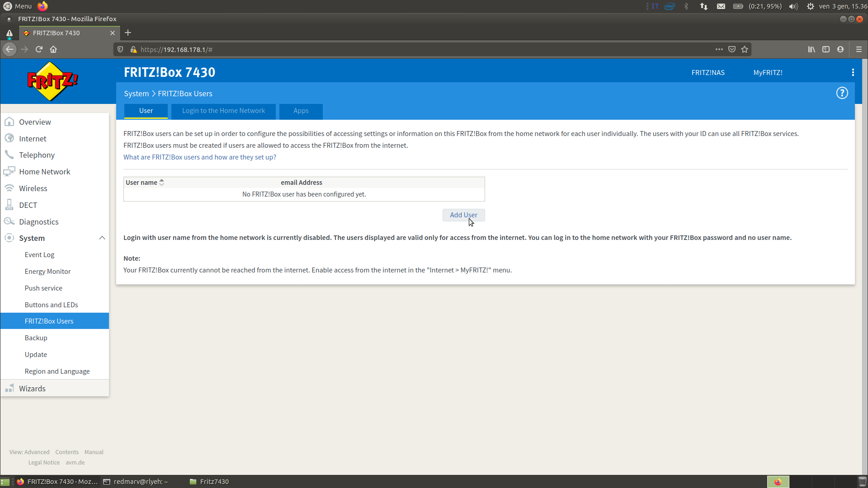Bookmark this page with the star icon

pyautogui.click(x=745, y=49)
